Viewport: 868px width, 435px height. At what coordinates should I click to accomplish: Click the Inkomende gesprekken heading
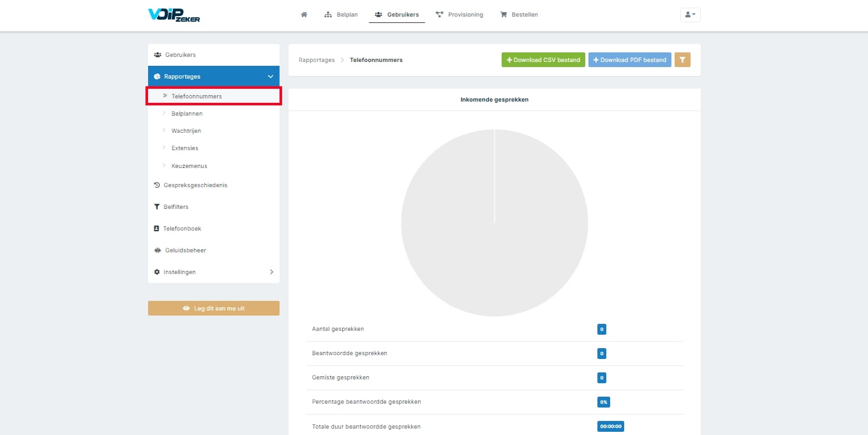point(495,100)
